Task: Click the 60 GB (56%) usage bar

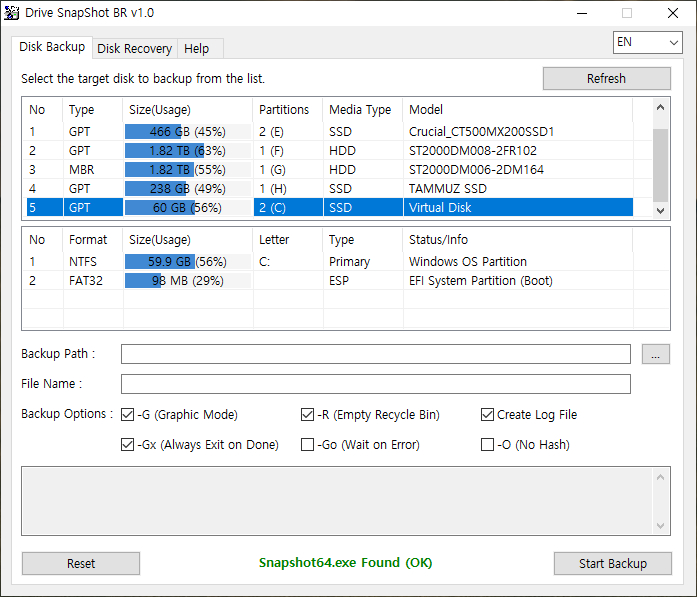Action: pos(188,208)
